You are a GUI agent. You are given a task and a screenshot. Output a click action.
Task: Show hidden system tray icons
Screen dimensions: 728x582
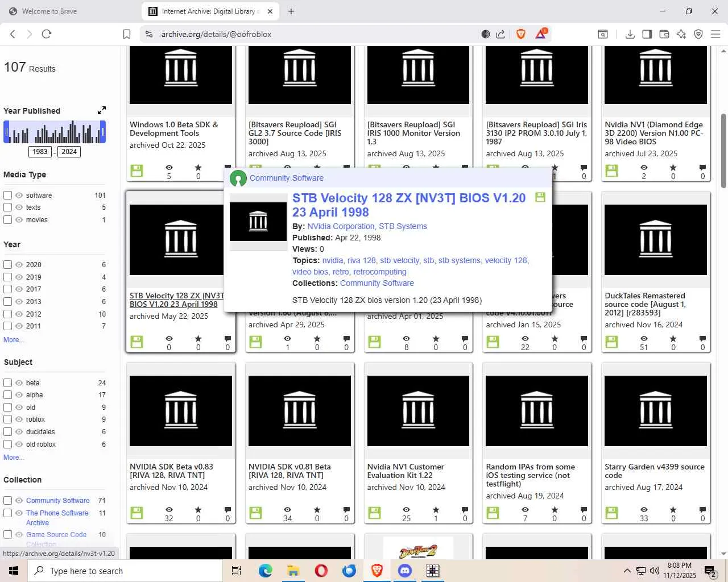click(627, 571)
